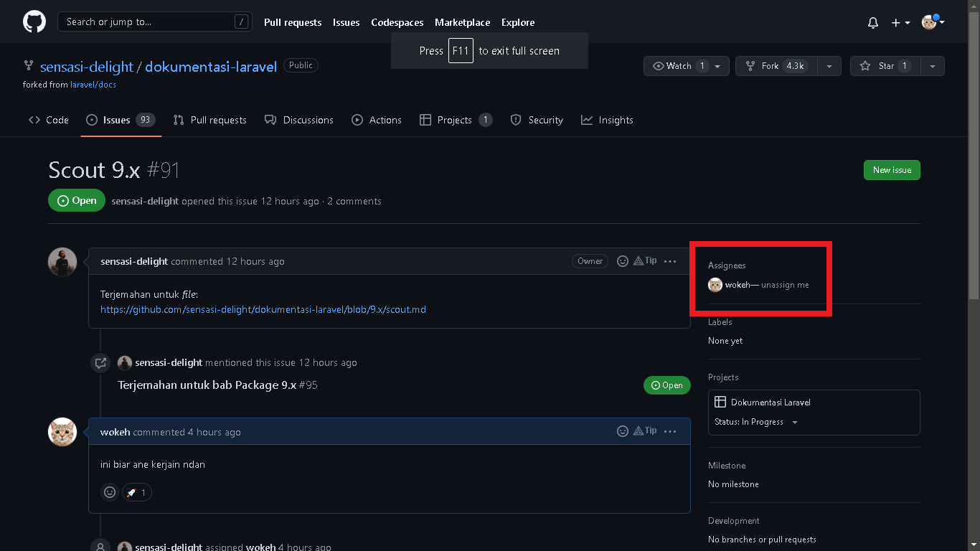Screen dimensions: 980x551
Task: Open the plus create-new menu
Action: [x=900, y=22]
